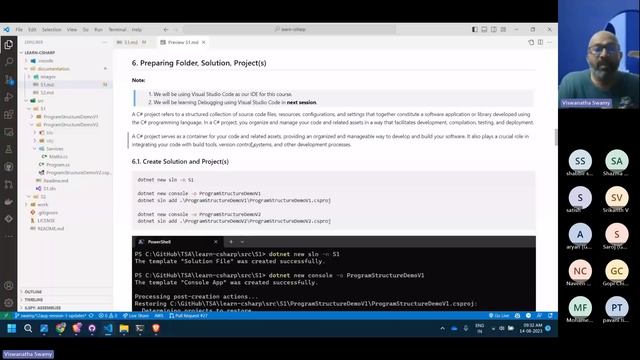This screenshot has height=360, width=640.
Task: Expand the .vscode folder
Action: coord(45,60)
